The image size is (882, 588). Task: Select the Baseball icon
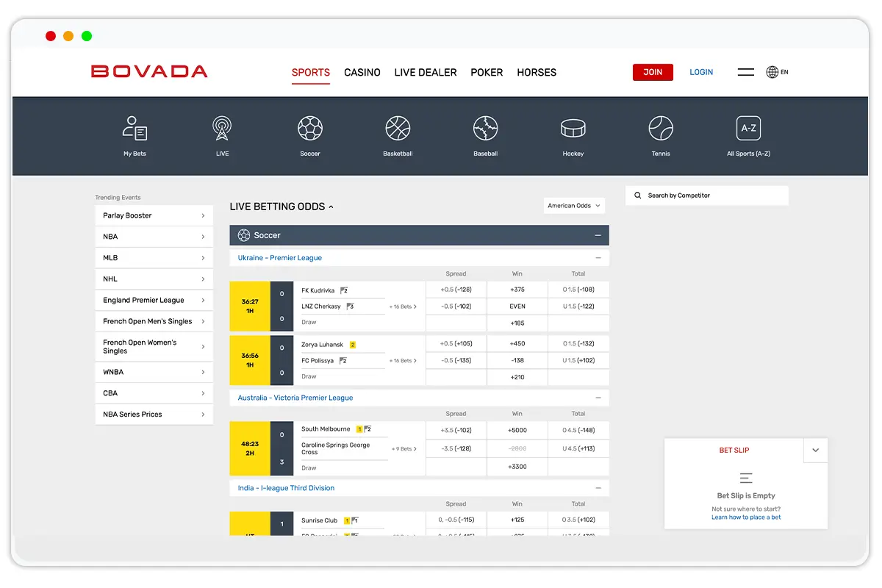tap(486, 129)
